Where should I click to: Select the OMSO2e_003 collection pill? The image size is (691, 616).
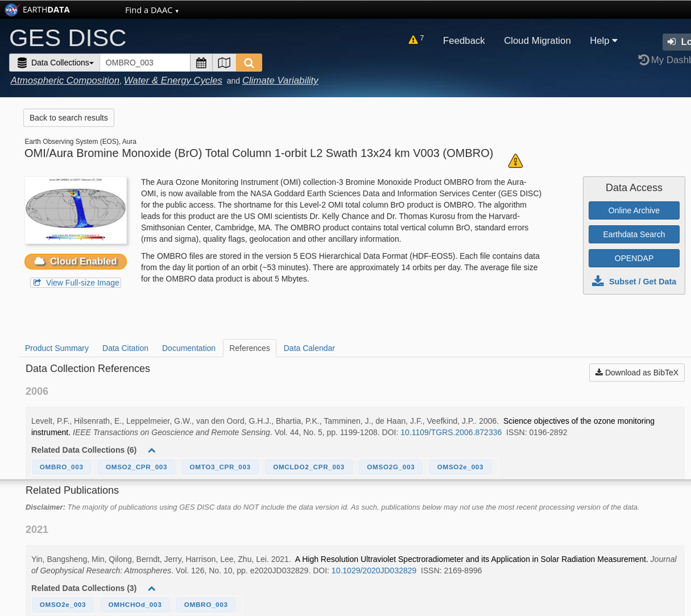460,467
